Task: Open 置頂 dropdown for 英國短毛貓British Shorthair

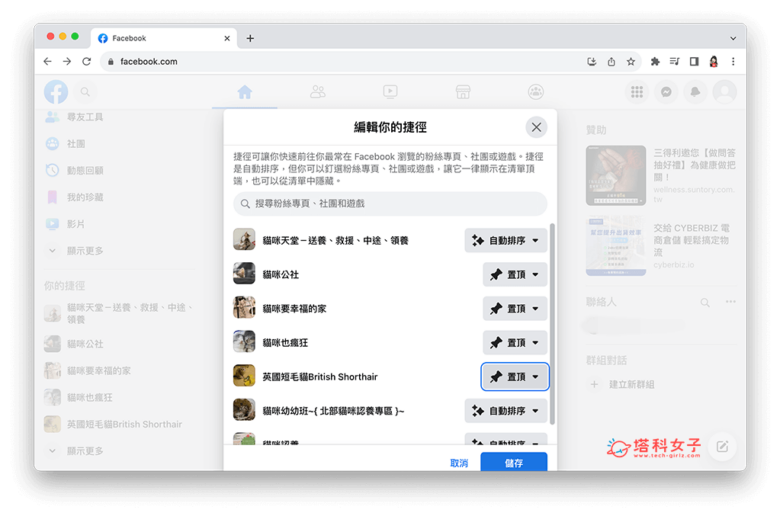Action: 515,377
